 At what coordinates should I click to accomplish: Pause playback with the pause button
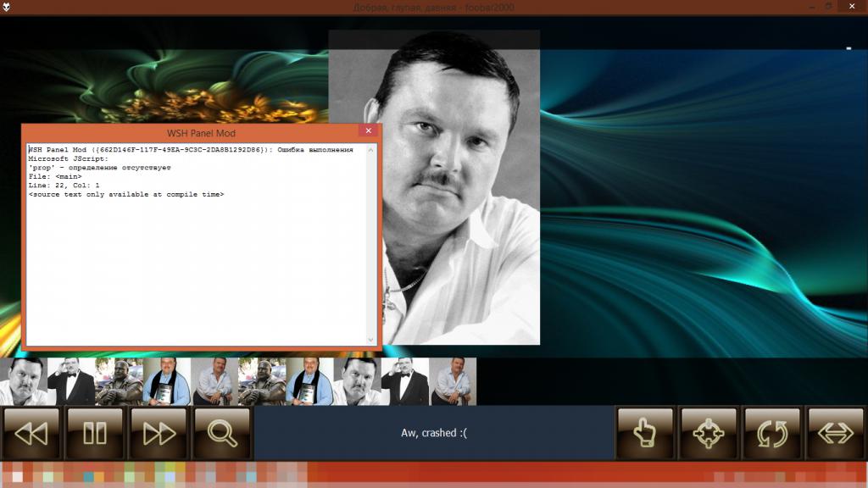point(95,433)
